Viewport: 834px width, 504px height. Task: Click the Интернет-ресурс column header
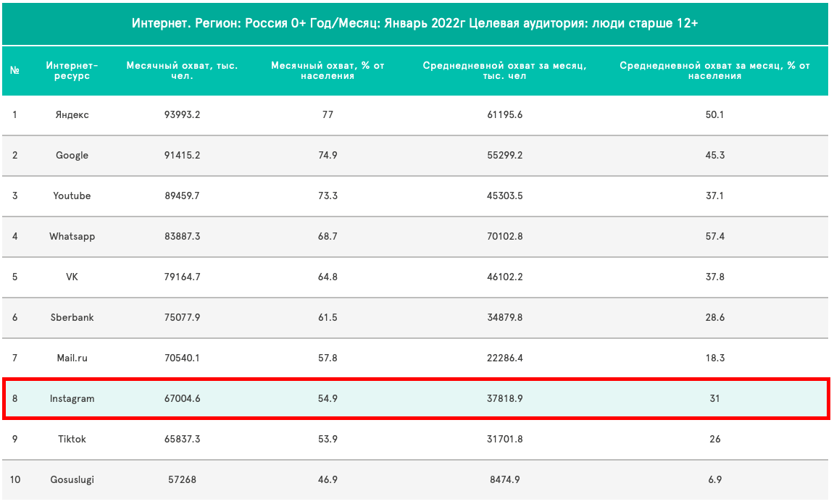pyautogui.click(x=72, y=71)
